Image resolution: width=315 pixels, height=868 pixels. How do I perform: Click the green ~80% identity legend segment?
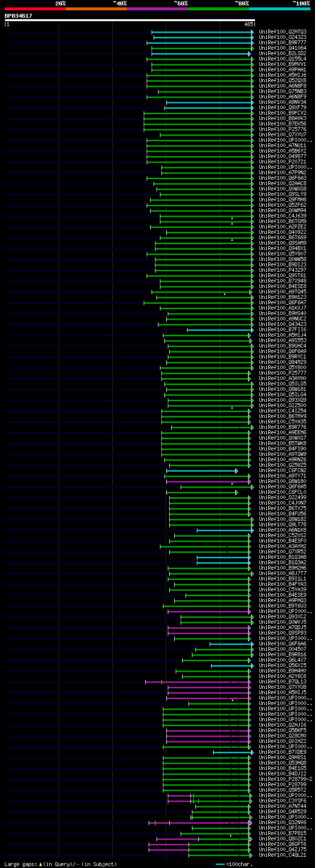tap(219, 9)
